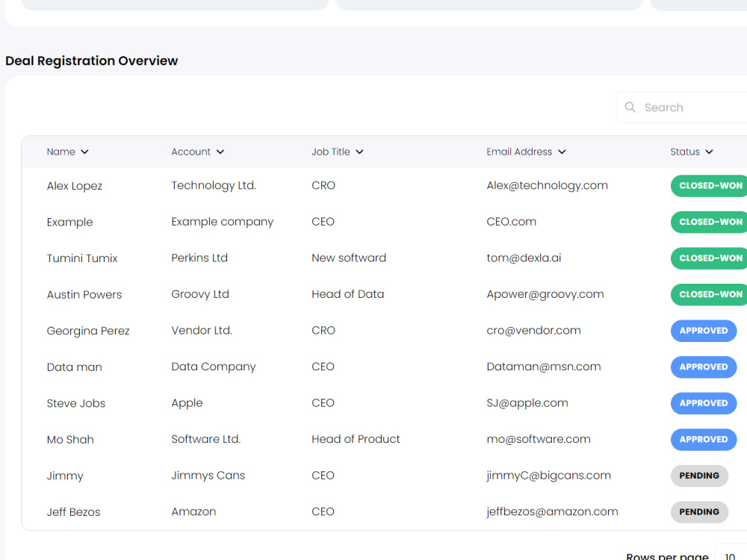
Task: Sort by Email Address column chevron
Action: pos(562,152)
